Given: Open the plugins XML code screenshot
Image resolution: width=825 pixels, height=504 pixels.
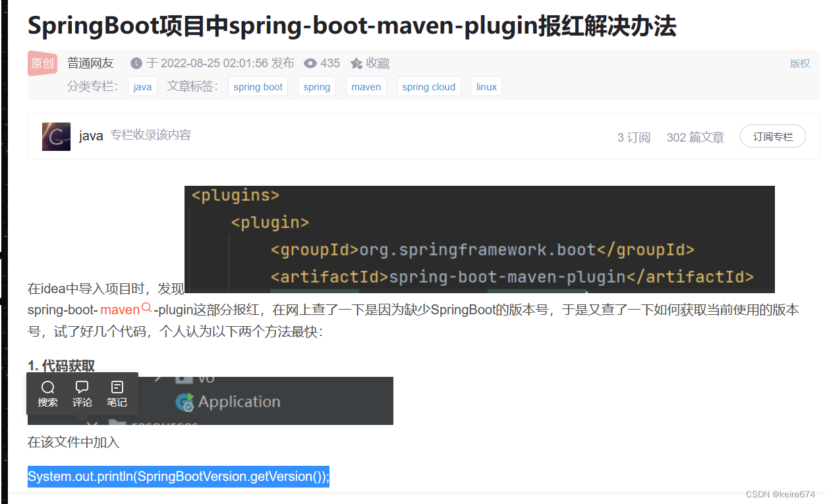Looking at the screenshot, I should [480, 239].
